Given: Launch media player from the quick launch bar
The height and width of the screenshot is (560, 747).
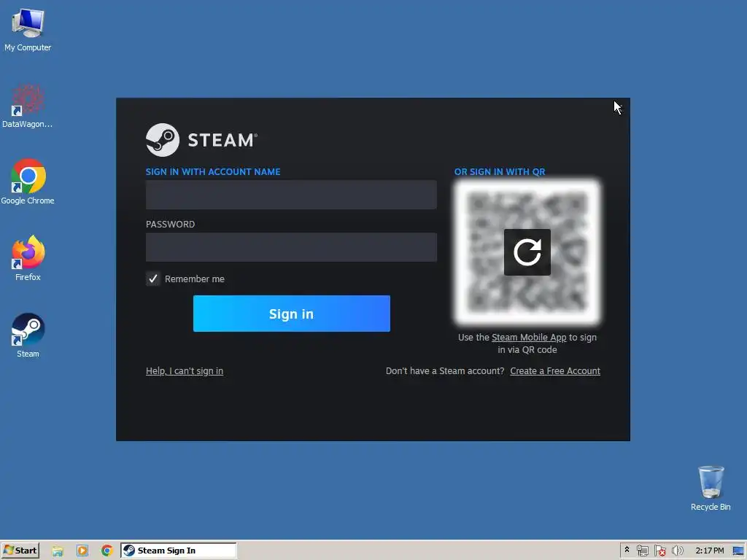Looking at the screenshot, I should [82, 551].
